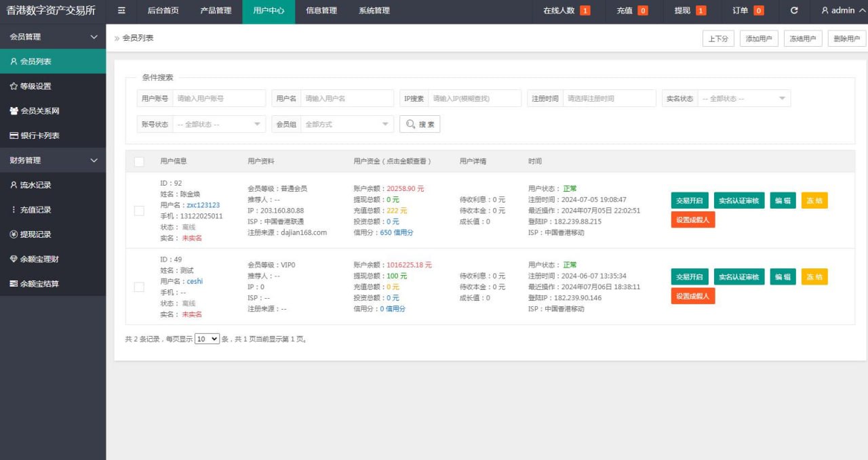Check the row checkbox for user ceshi

(x=139, y=287)
